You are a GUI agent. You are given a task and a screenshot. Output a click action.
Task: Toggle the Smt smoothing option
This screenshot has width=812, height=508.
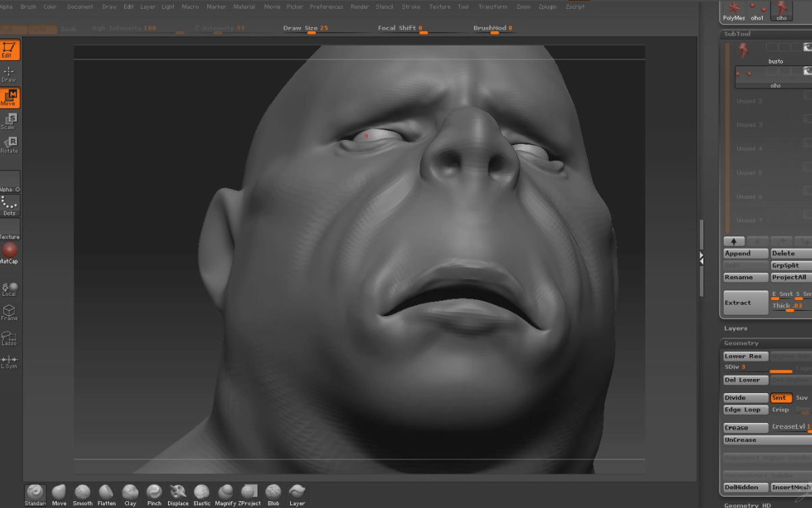tap(781, 398)
